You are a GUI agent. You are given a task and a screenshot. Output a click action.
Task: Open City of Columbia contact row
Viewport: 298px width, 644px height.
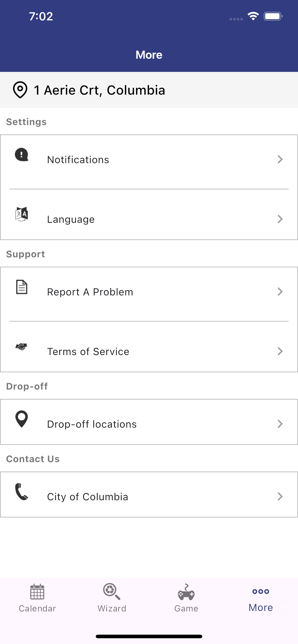[149, 494]
